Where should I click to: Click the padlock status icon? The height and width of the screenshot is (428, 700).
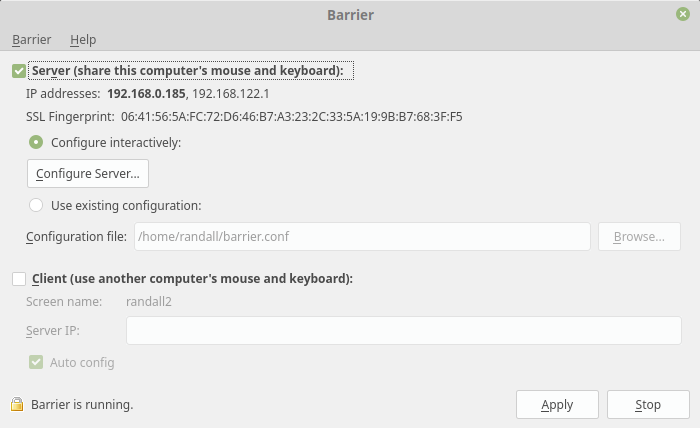click(x=17, y=404)
